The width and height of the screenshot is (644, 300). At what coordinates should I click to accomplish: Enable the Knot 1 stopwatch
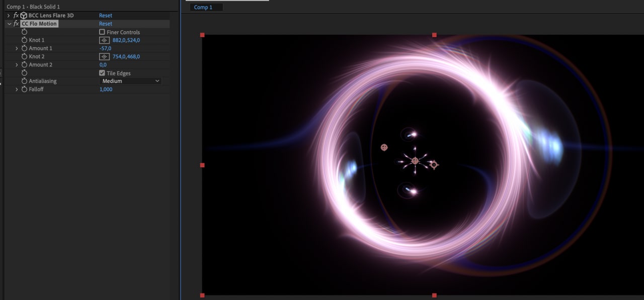tap(24, 40)
